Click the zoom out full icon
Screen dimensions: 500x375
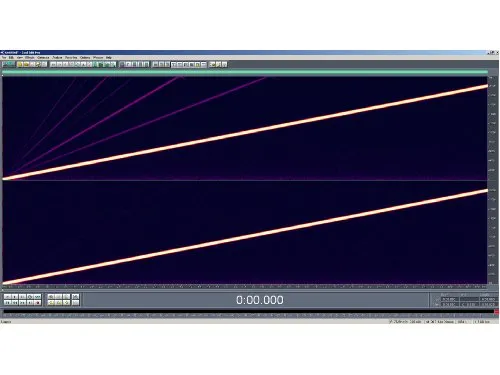click(x=67, y=296)
